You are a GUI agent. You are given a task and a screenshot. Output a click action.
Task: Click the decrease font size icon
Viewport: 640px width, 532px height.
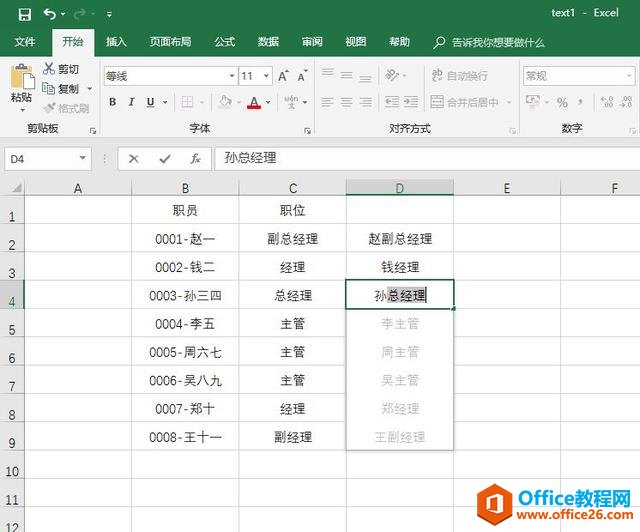(302, 76)
